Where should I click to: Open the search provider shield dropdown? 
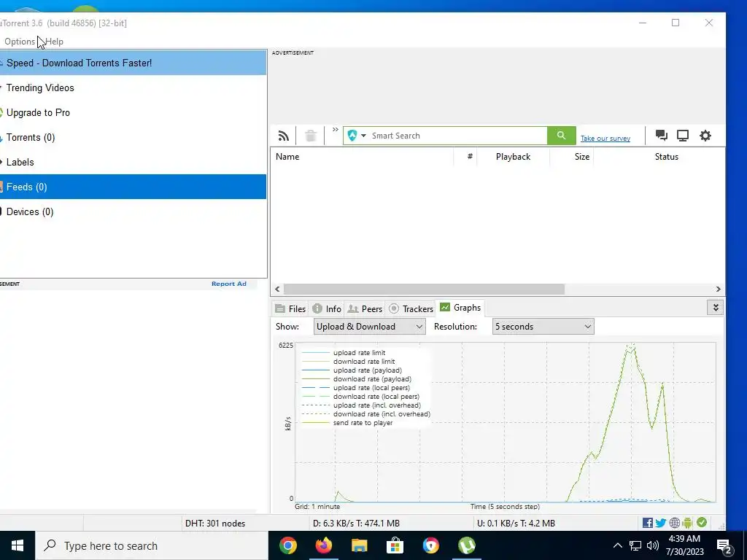click(357, 136)
